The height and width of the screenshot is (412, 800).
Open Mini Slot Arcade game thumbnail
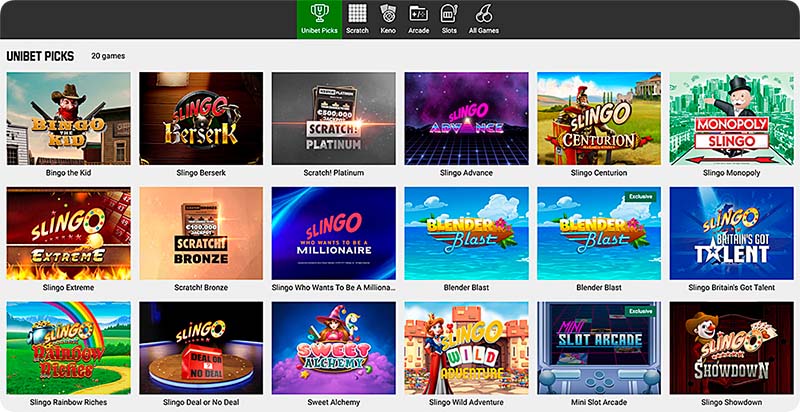point(599,348)
